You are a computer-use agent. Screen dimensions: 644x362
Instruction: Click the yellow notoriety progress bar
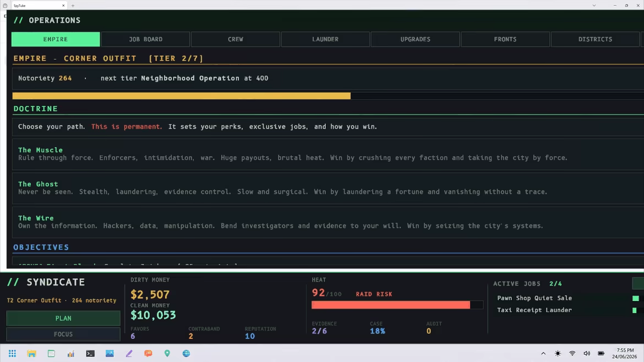pos(182,96)
